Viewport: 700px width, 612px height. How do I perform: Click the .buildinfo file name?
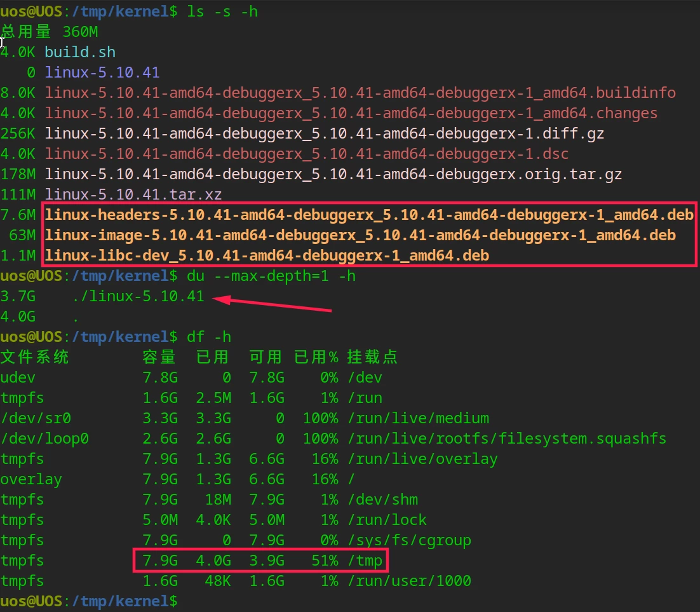(x=360, y=93)
